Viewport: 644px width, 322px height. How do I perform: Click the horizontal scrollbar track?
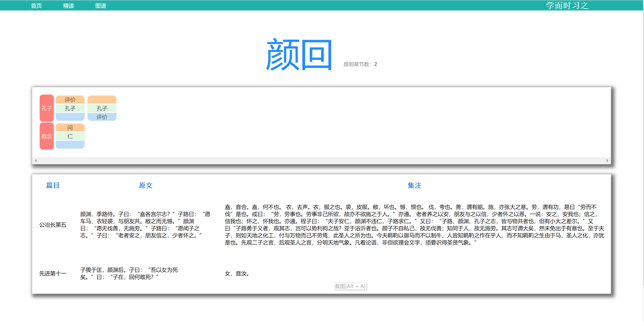[x=321, y=160]
